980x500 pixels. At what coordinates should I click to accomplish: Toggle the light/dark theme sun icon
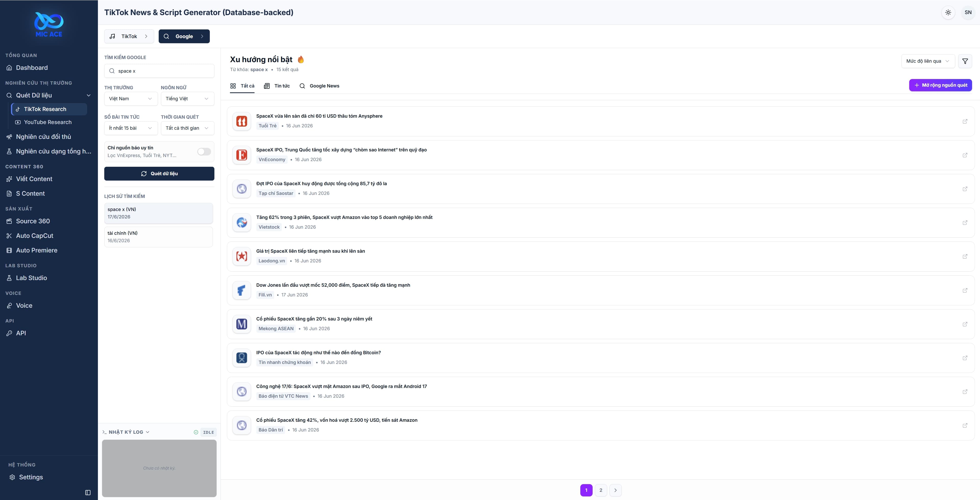tap(948, 12)
